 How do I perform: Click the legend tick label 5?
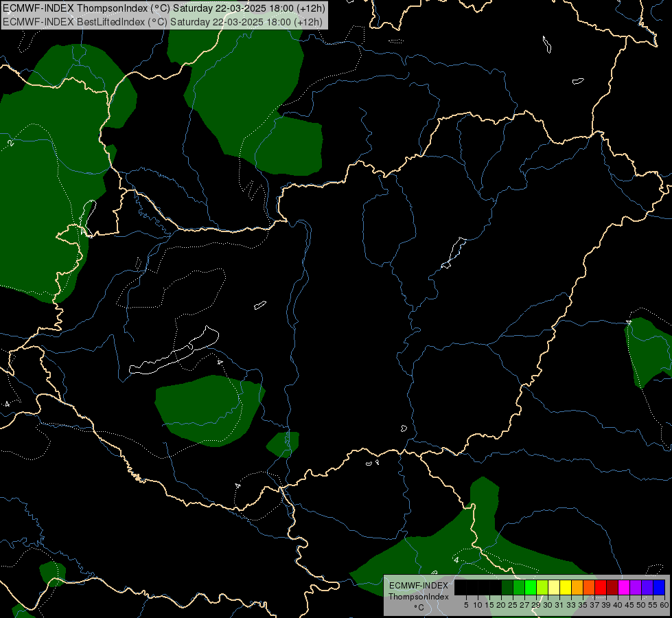[x=466, y=605]
